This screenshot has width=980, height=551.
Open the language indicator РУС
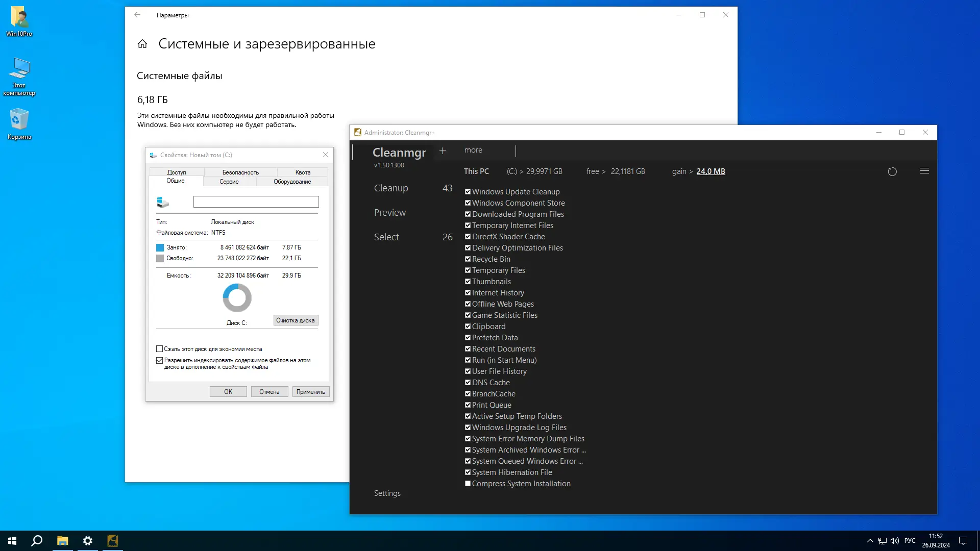[910, 541]
